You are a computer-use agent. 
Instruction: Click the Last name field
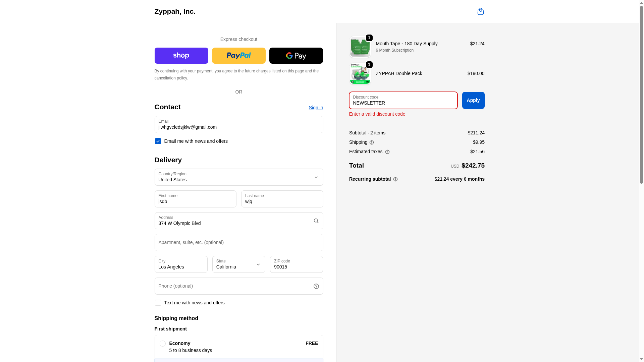282,199
